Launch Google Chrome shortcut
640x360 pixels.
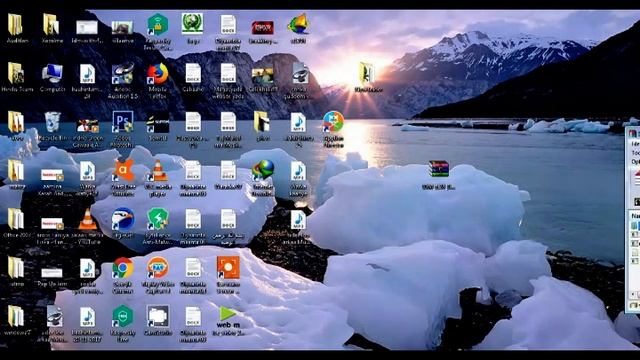point(122,268)
